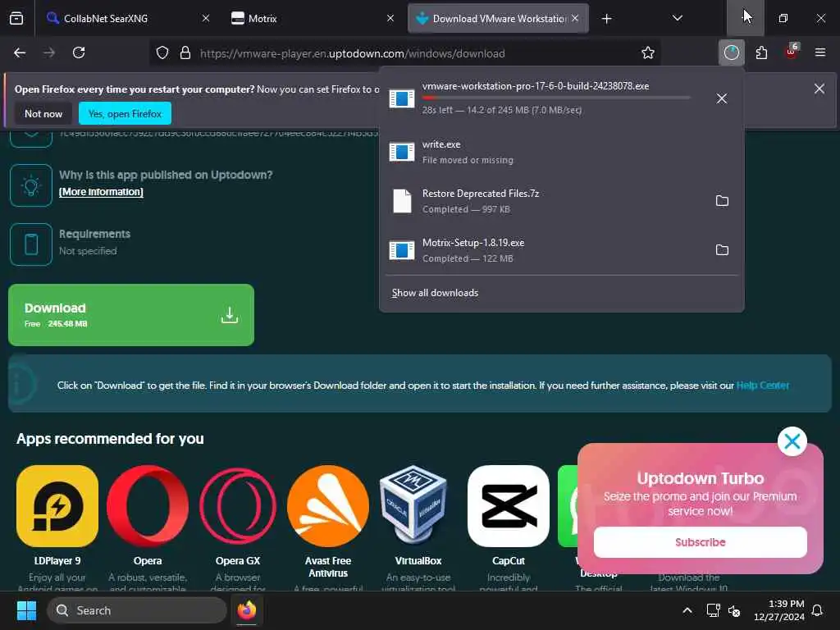Open the CapCut app icon

click(x=509, y=505)
